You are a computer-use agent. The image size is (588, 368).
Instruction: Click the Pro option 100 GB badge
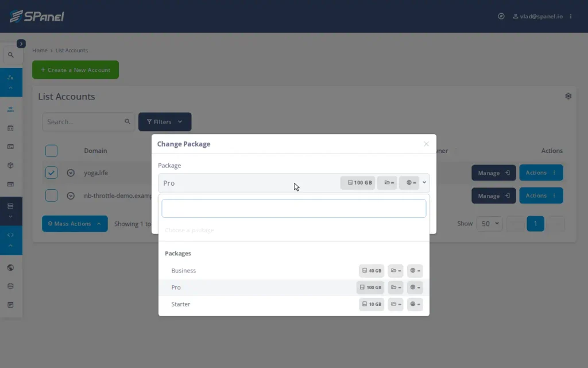click(x=370, y=287)
